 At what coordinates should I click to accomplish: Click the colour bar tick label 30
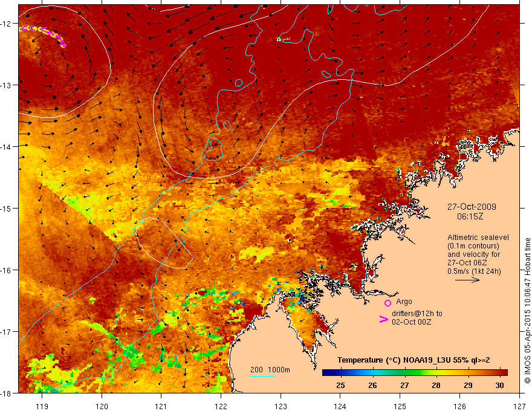pyautogui.click(x=499, y=385)
